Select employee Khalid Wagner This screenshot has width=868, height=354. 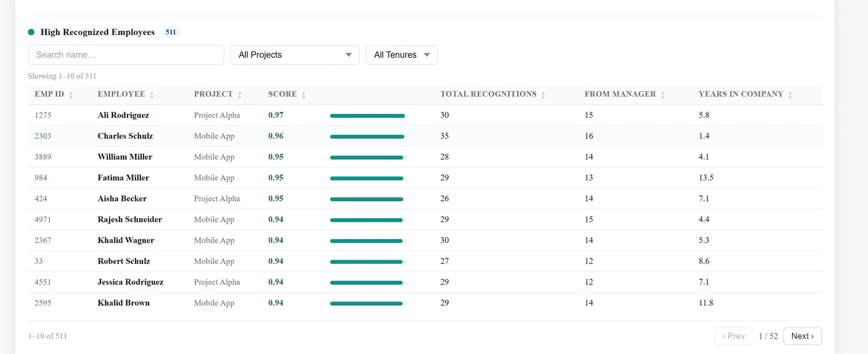pyautogui.click(x=126, y=241)
